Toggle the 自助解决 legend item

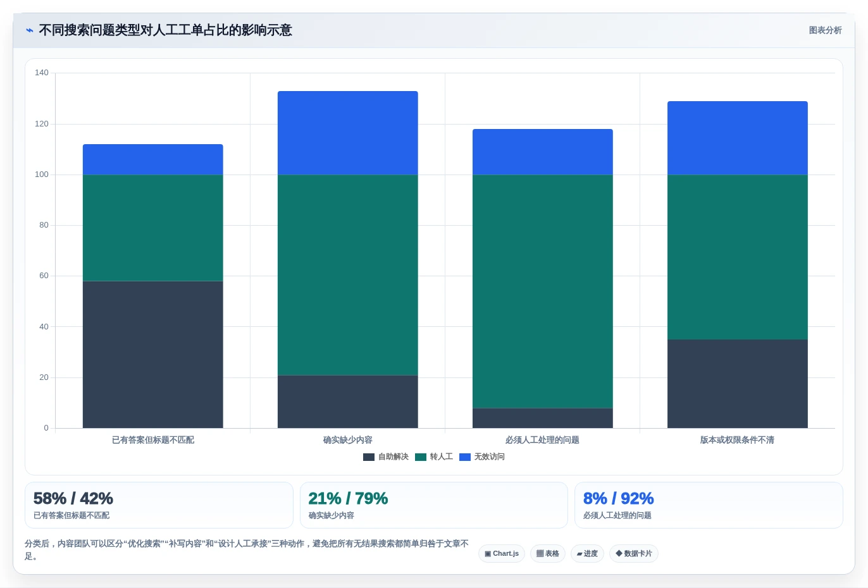(386, 456)
